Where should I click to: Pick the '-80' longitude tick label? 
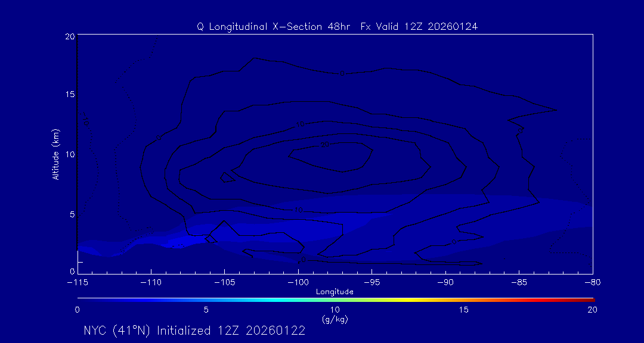pyautogui.click(x=593, y=283)
